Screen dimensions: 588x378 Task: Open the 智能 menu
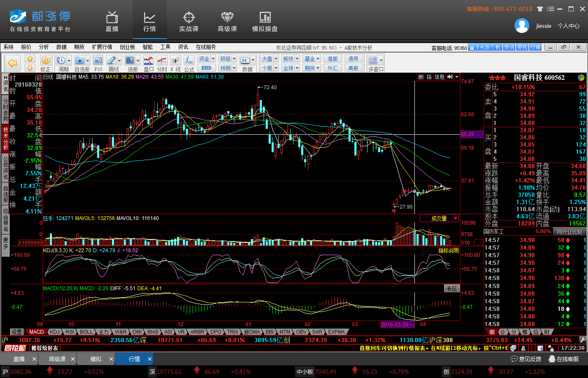coord(147,47)
